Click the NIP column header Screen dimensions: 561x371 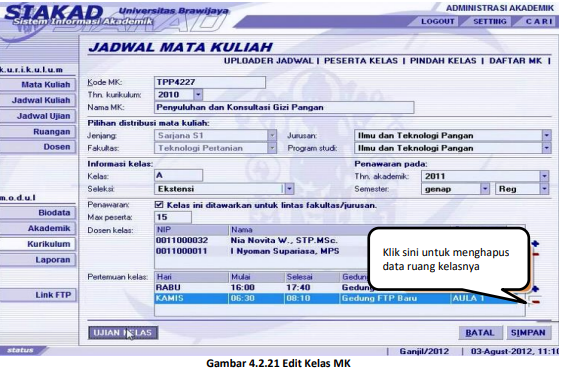pyautogui.click(x=191, y=230)
